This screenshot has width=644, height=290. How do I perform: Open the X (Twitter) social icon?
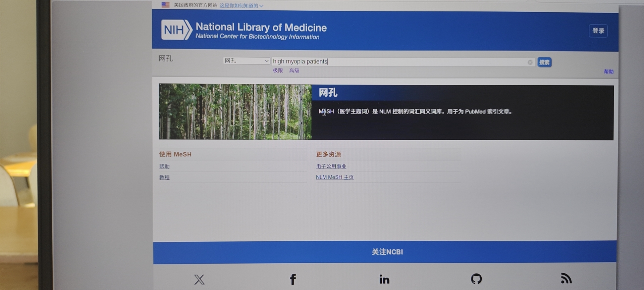click(199, 279)
